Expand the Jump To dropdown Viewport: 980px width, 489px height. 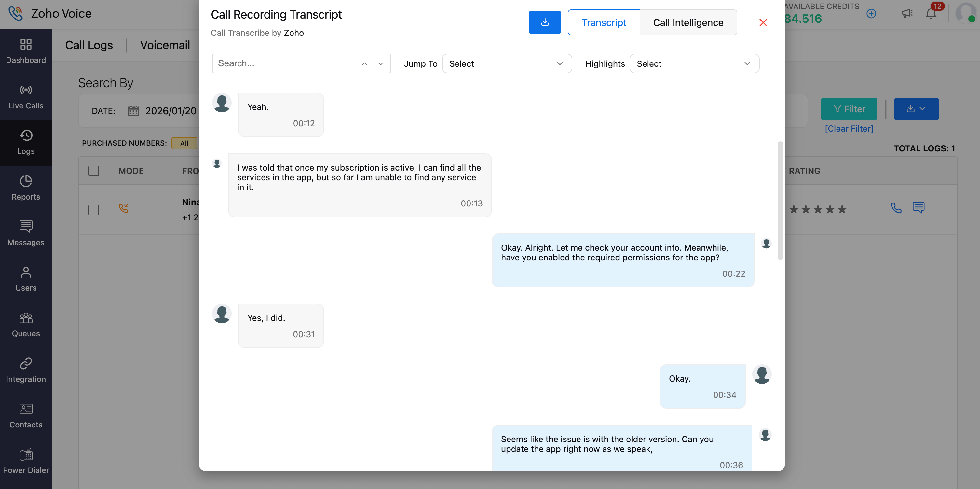point(507,63)
